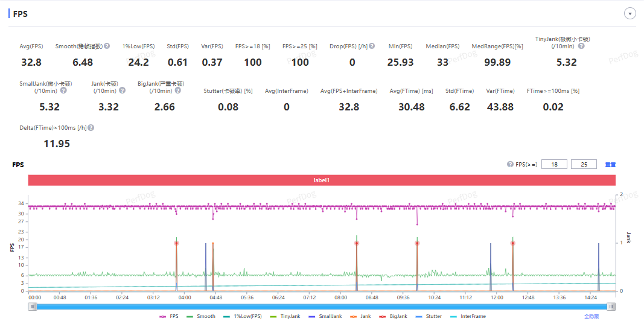Viewport: 644px width, 321px height.
Task: Click the hide-all link below chart
Action: (591, 317)
